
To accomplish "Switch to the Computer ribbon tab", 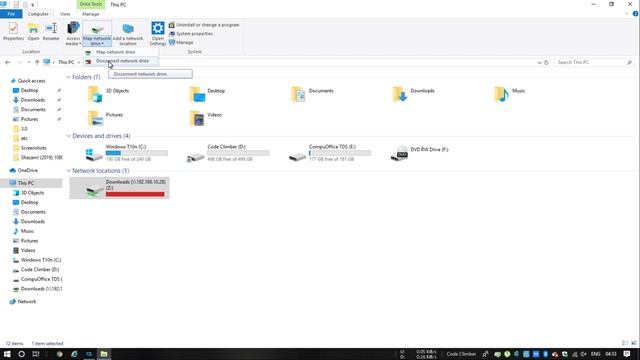I will (x=38, y=14).
